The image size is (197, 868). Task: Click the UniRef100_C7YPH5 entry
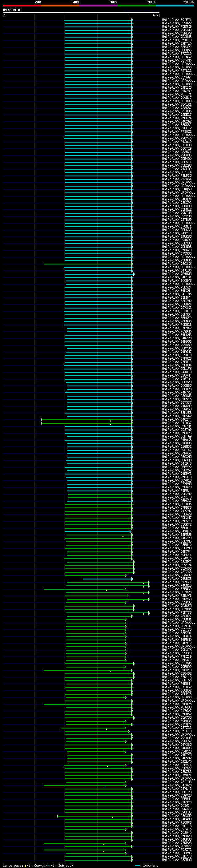point(177,484)
